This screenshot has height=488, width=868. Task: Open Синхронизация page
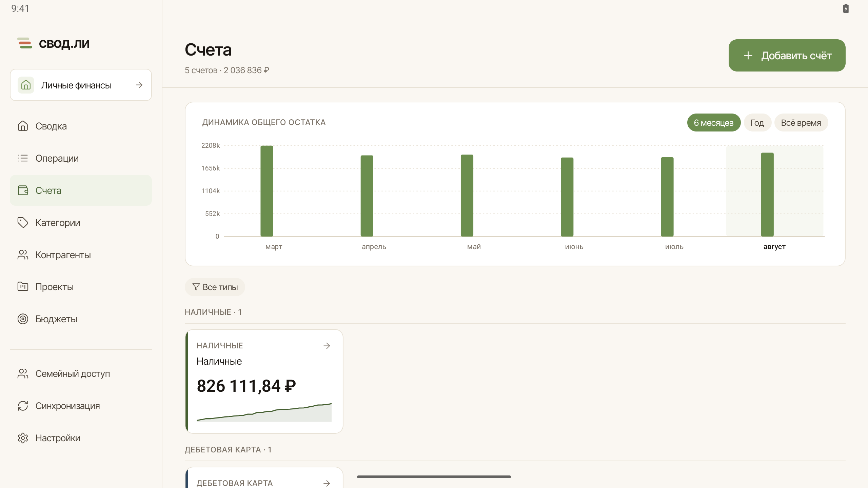coord(81,406)
